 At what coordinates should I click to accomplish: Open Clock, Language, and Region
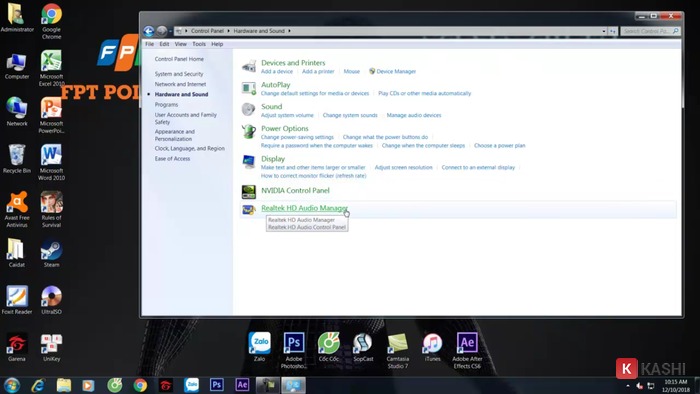tap(190, 148)
